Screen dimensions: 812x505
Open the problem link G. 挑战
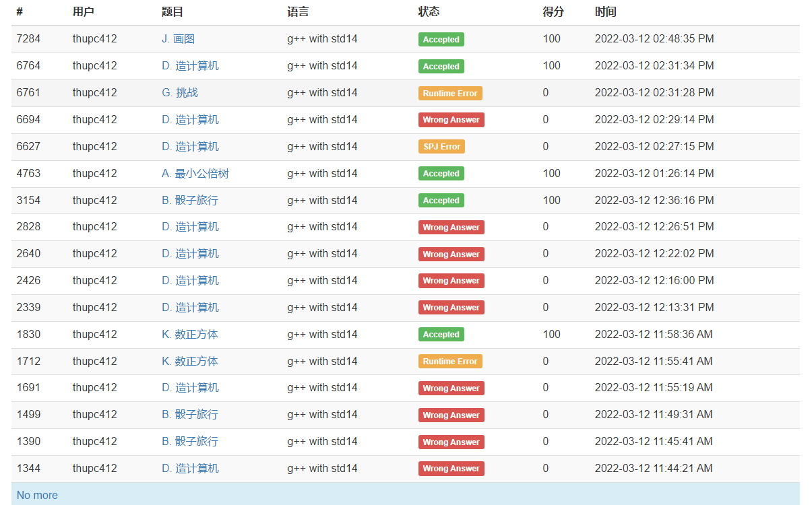pyautogui.click(x=179, y=93)
